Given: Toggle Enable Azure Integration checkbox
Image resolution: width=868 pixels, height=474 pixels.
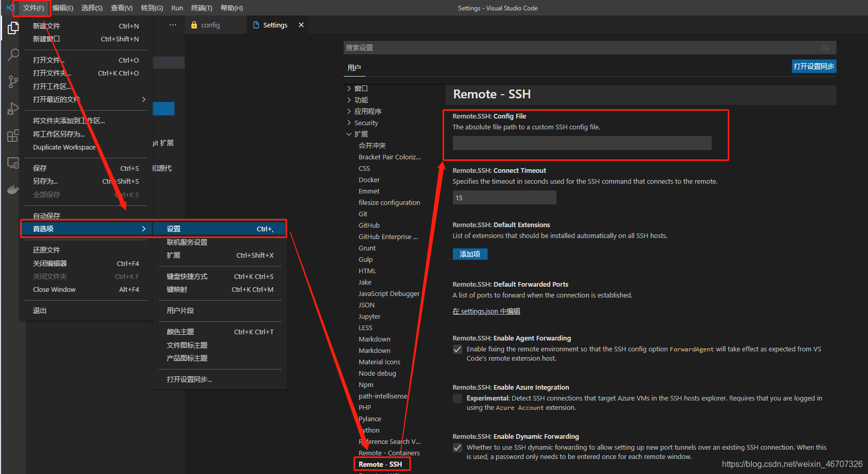Looking at the screenshot, I should coord(458,398).
